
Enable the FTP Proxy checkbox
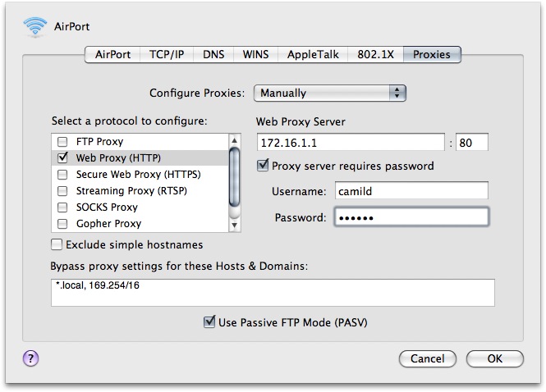click(x=62, y=142)
